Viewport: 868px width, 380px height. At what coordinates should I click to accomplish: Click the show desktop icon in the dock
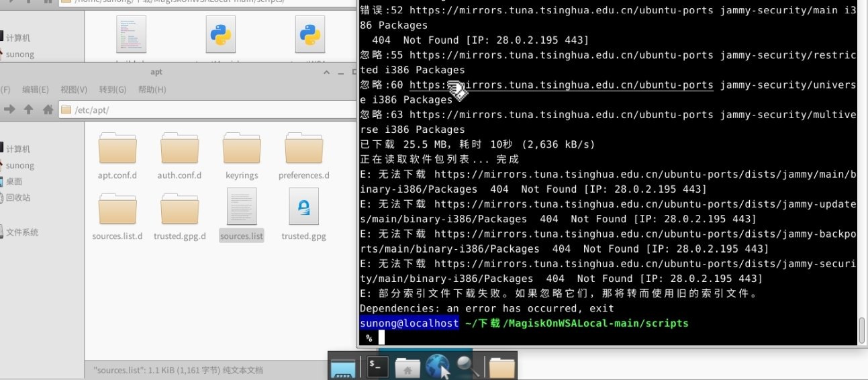[343, 367]
